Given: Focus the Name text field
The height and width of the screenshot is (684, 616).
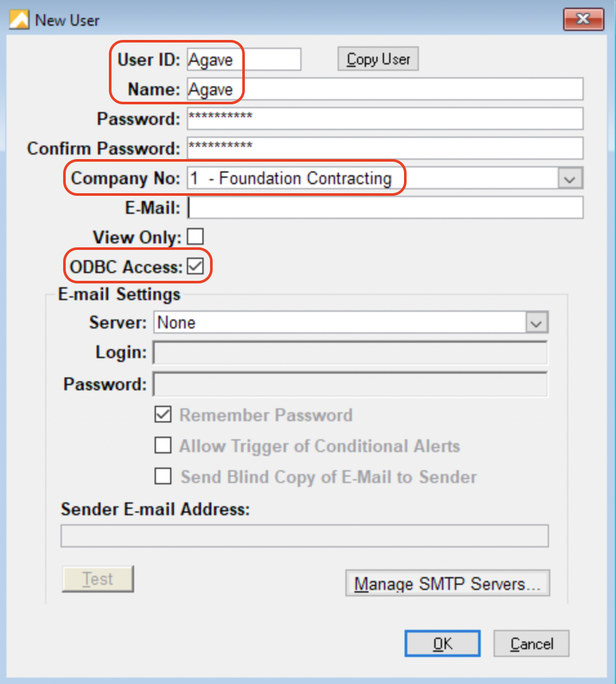Looking at the screenshot, I should coord(385,90).
